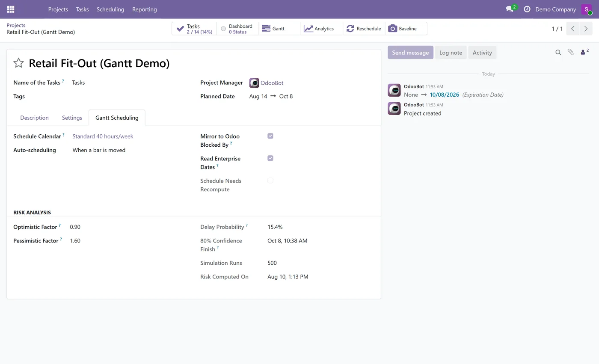Open Schedule Calendar Standard 40 hours/week
The image size is (599, 364).
(103, 136)
